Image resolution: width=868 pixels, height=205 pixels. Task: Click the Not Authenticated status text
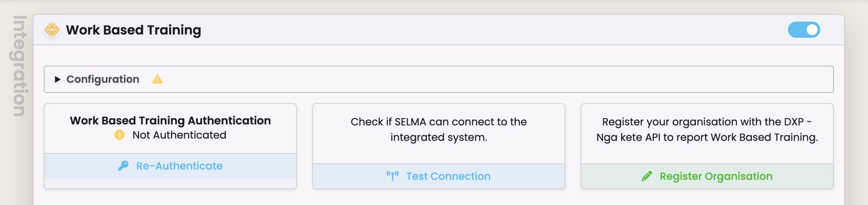[179, 135]
